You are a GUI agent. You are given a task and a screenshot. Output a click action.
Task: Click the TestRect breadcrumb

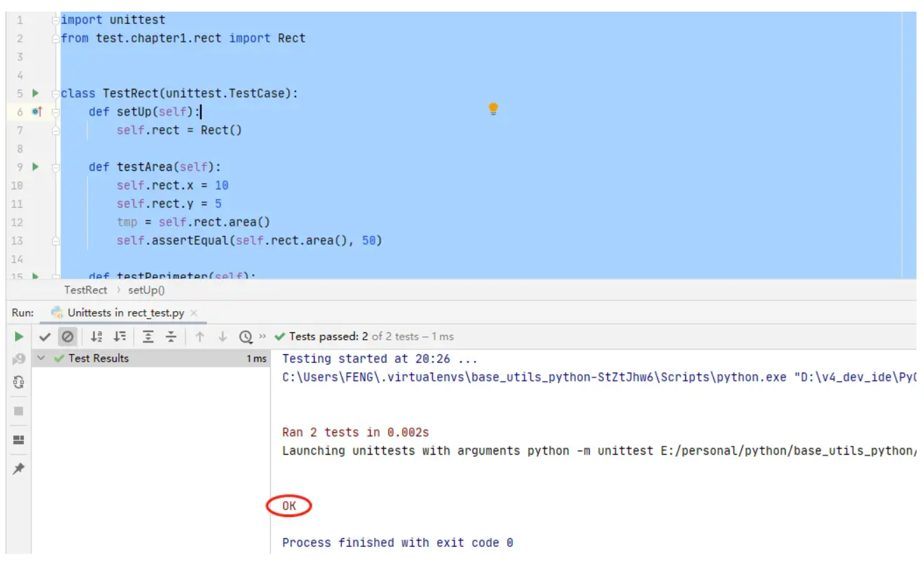tap(85, 290)
